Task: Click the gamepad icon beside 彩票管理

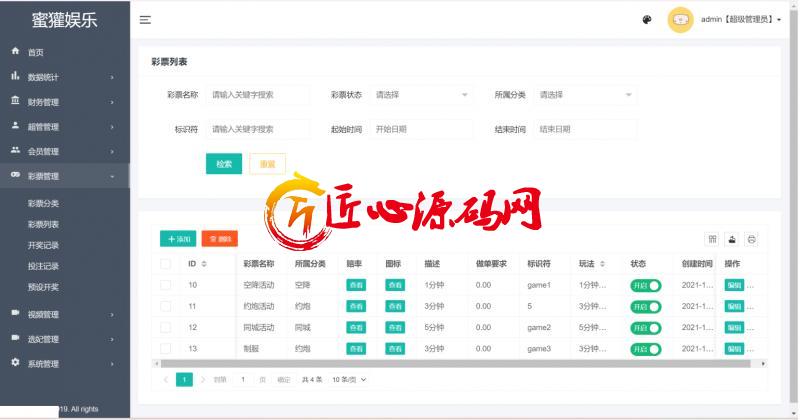Action: pos(15,175)
